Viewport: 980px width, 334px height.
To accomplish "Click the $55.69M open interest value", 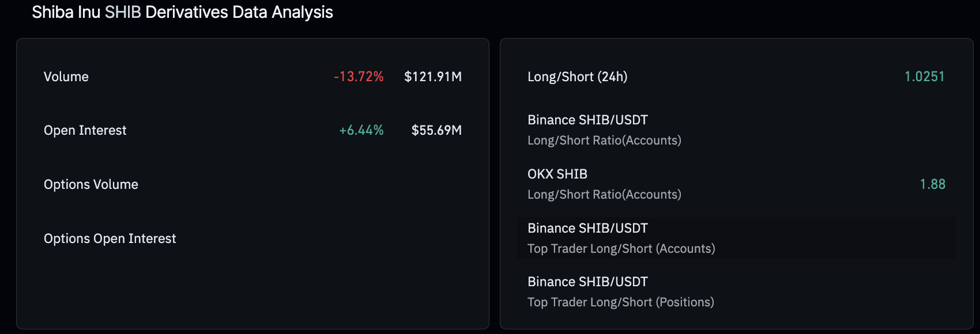I will pyautogui.click(x=436, y=130).
